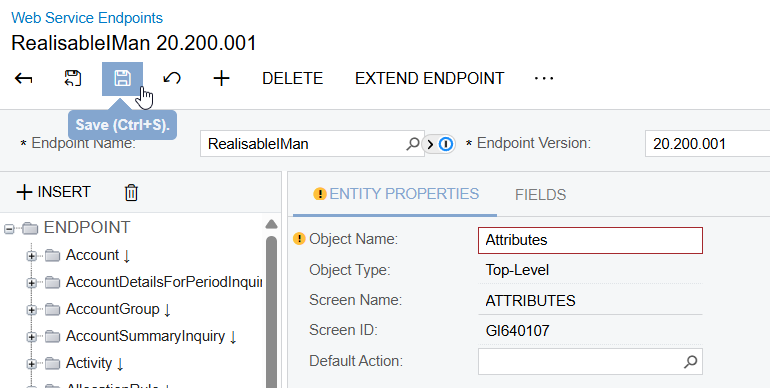Open the Web Service Endpoints link
The width and height of the screenshot is (770, 388).
[x=87, y=18]
